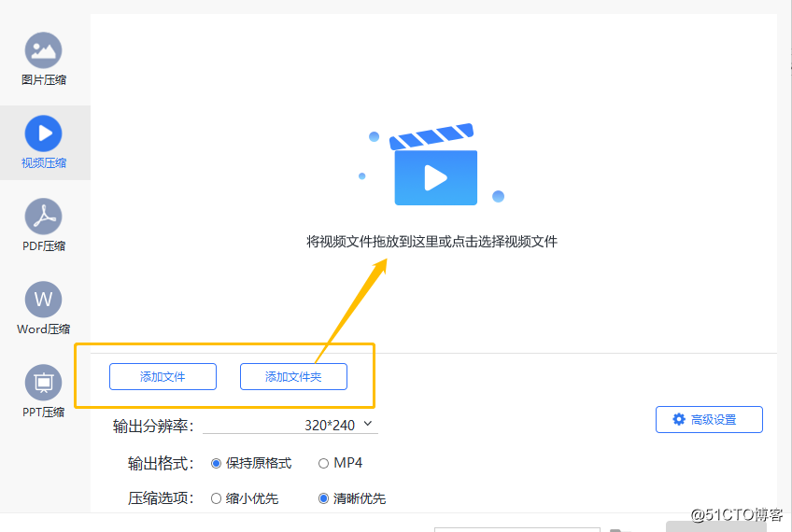Click the 输出分辨率 label
Image resolution: width=792 pixels, height=532 pixels.
153,426
